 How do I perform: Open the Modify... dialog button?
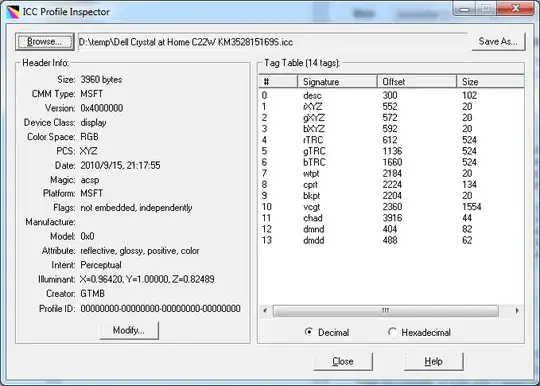coord(129,330)
